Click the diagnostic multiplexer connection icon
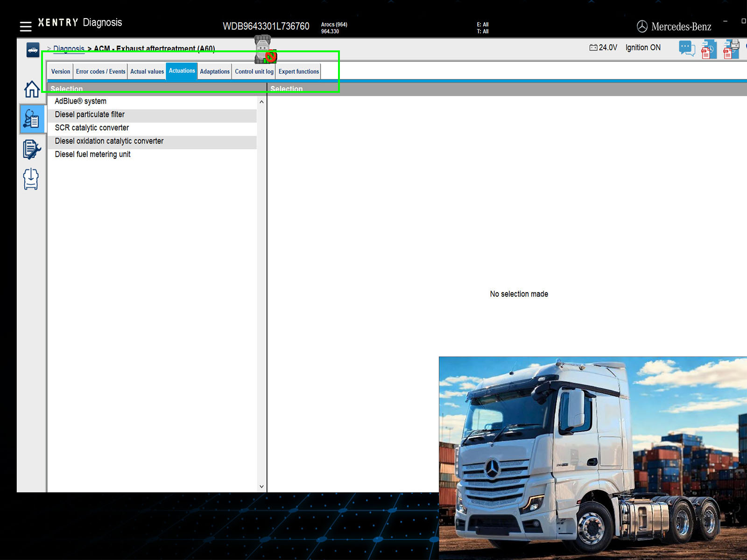Image resolution: width=747 pixels, height=560 pixels. (x=264, y=50)
